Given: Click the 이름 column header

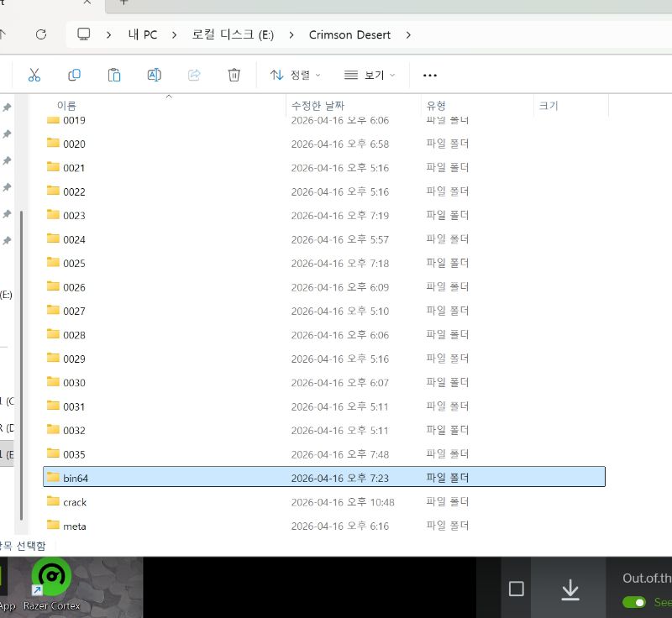Looking at the screenshot, I should [66, 106].
